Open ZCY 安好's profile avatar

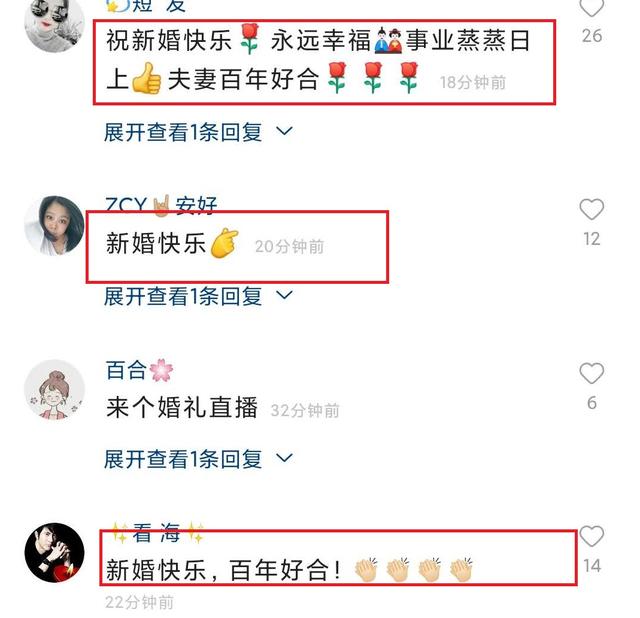click(54, 226)
